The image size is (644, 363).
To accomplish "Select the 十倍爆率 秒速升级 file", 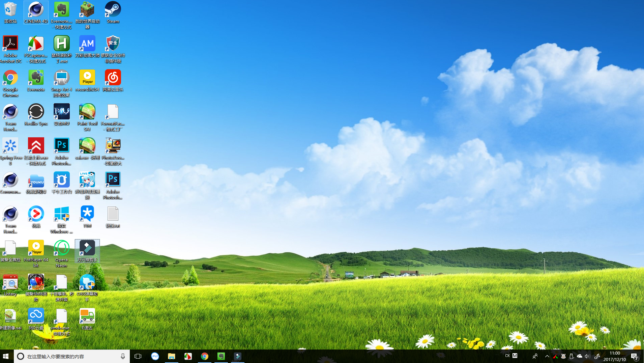I will (x=62, y=288).
